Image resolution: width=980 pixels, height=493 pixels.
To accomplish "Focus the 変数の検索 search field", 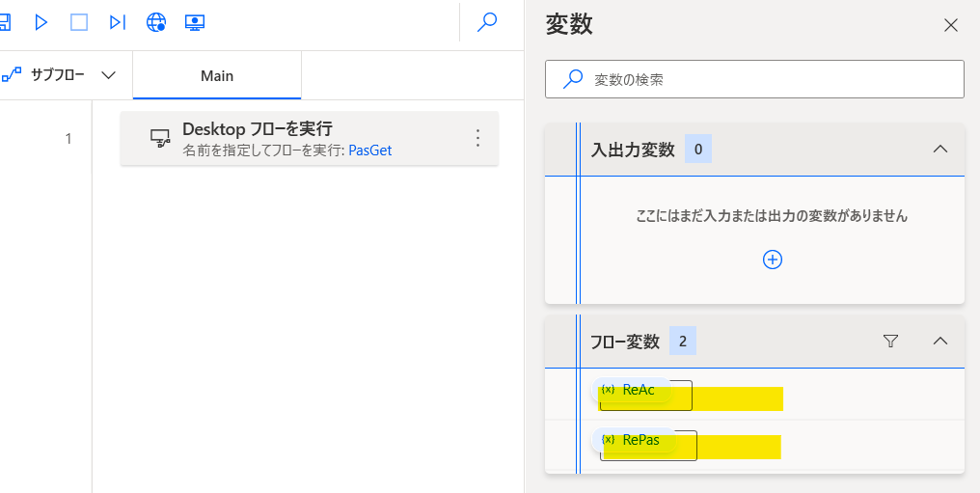I will 754,79.
